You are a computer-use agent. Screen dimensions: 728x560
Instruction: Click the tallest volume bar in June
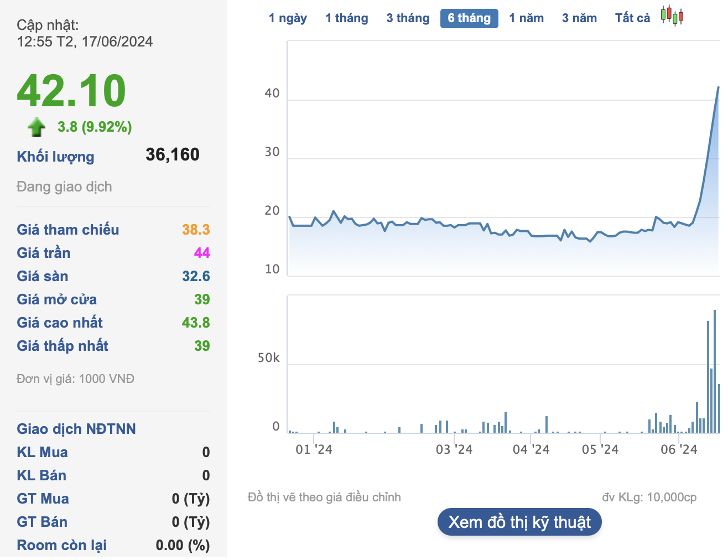pos(715,371)
